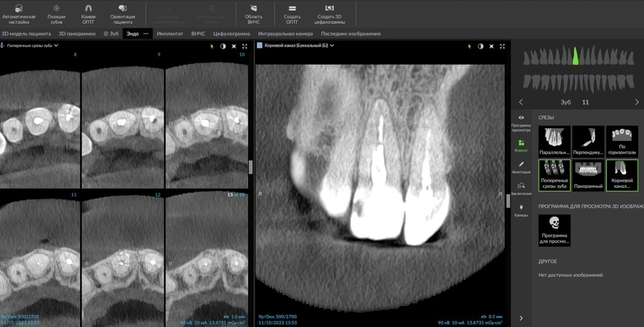Select По горизонтали slice thumbnail
The width and height of the screenshot is (644, 327).
click(622, 142)
